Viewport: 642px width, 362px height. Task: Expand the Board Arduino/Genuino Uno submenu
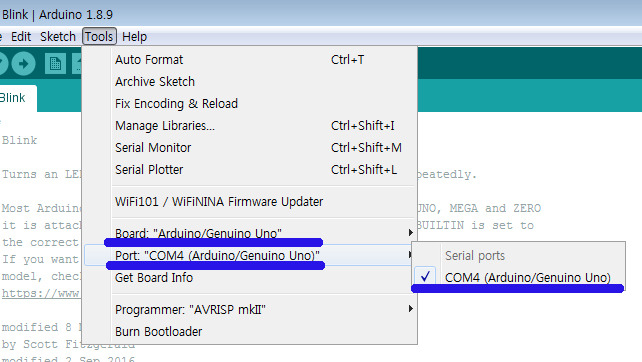[250, 233]
